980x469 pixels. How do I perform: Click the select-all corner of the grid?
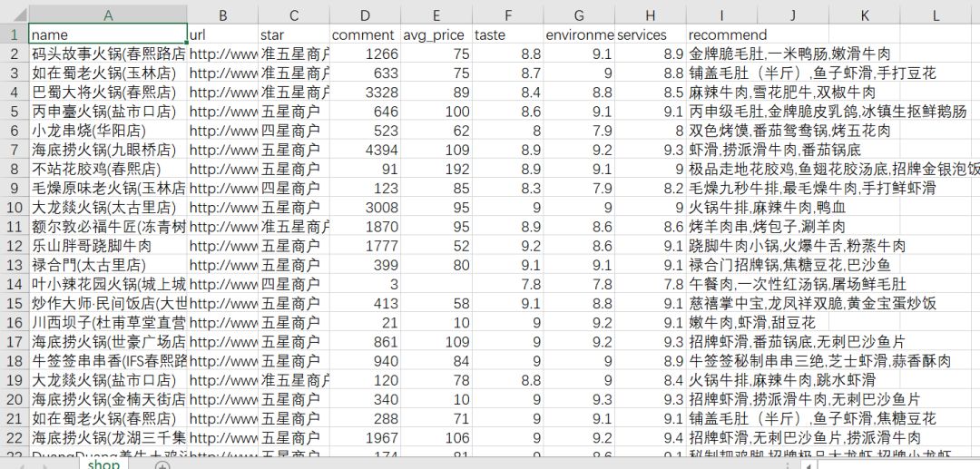[x=15, y=15]
